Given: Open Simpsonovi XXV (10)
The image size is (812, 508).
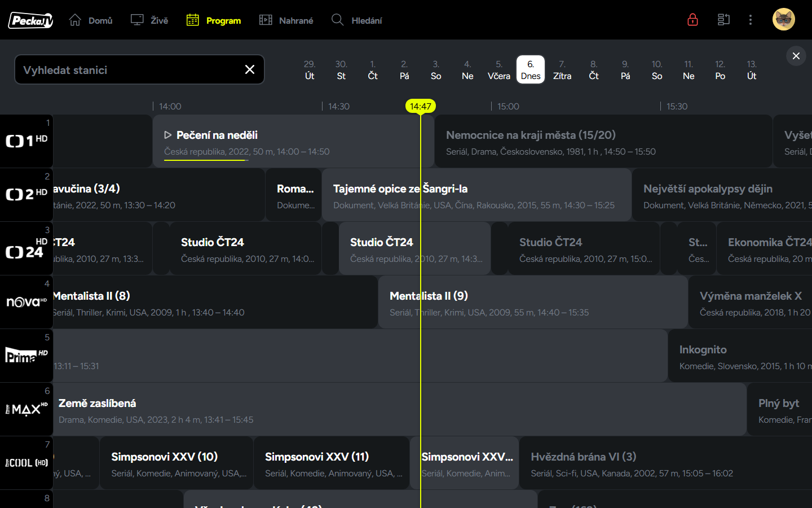Looking at the screenshot, I should (x=176, y=463).
